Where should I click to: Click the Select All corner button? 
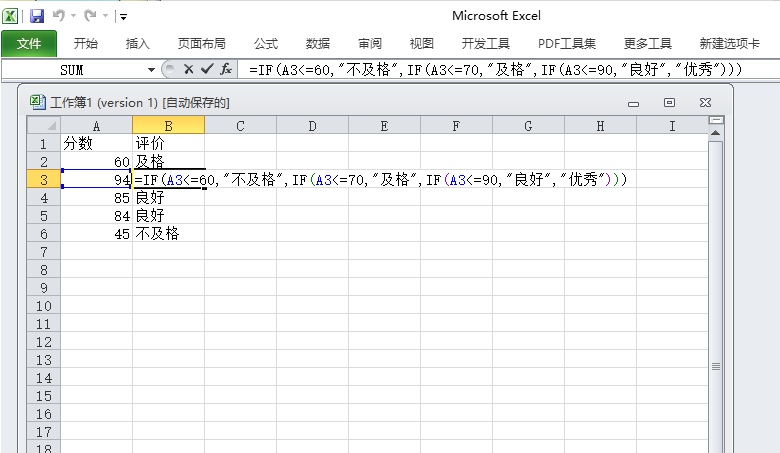click(x=44, y=125)
